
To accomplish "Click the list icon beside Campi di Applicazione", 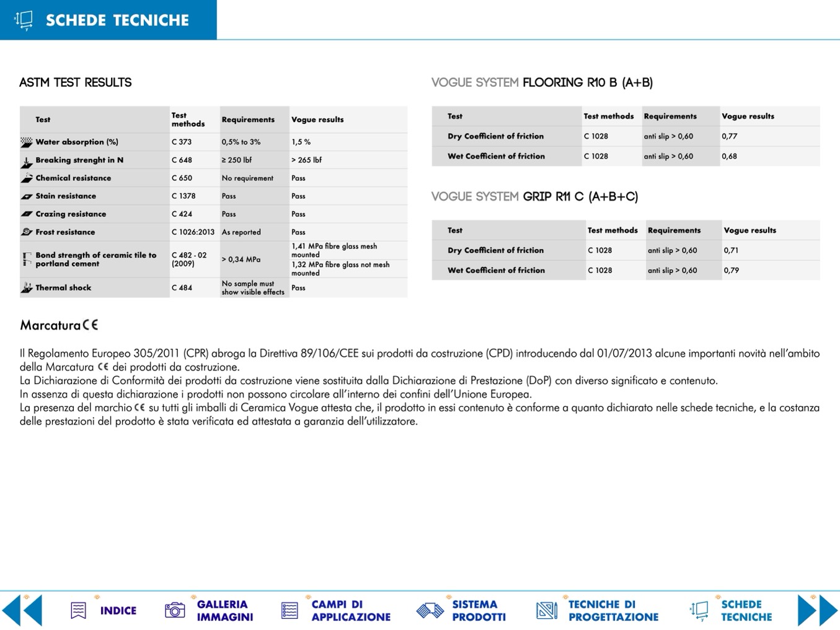I will (x=289, y=610).
